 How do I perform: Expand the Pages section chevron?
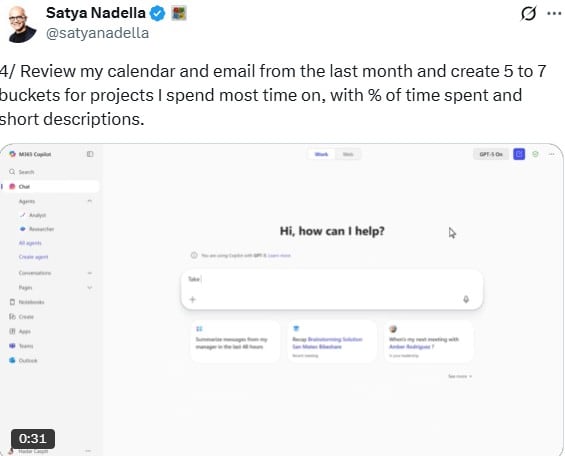tap(90, 287)
